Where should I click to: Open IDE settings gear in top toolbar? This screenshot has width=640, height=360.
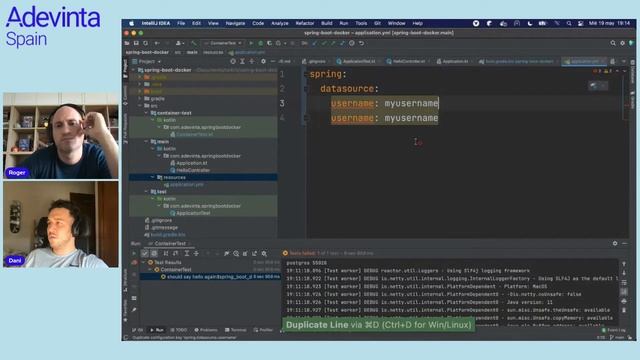[x=622, y=43]
